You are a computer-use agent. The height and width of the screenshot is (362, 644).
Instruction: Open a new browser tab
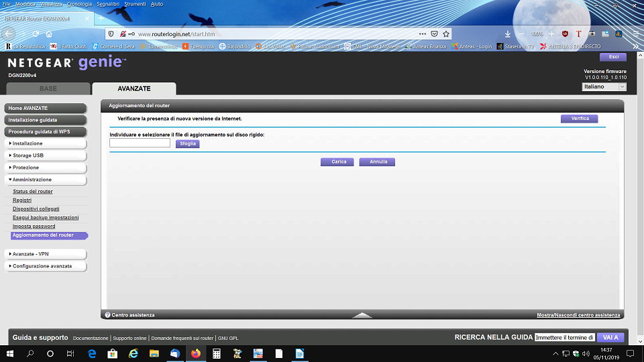[101, 19]
